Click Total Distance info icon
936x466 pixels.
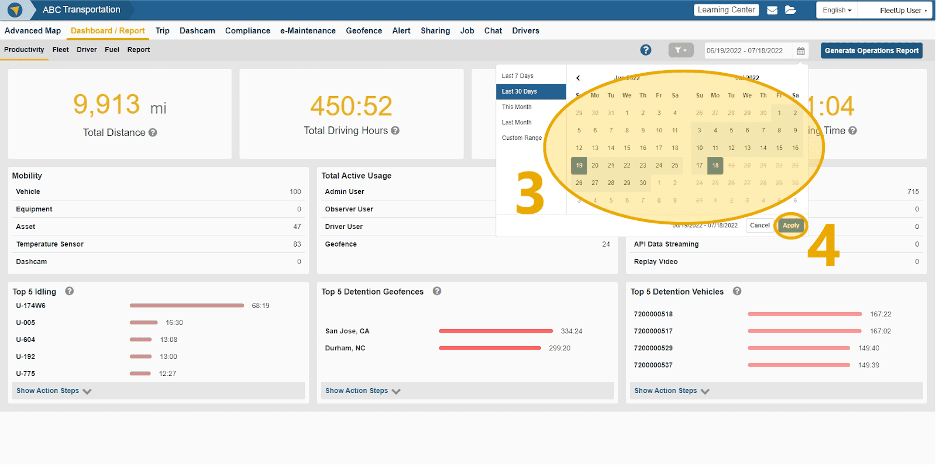[x=153, y=132]
